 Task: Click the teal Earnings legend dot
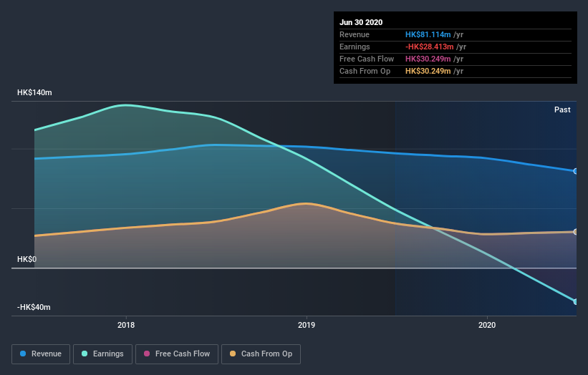pos(85,354)
